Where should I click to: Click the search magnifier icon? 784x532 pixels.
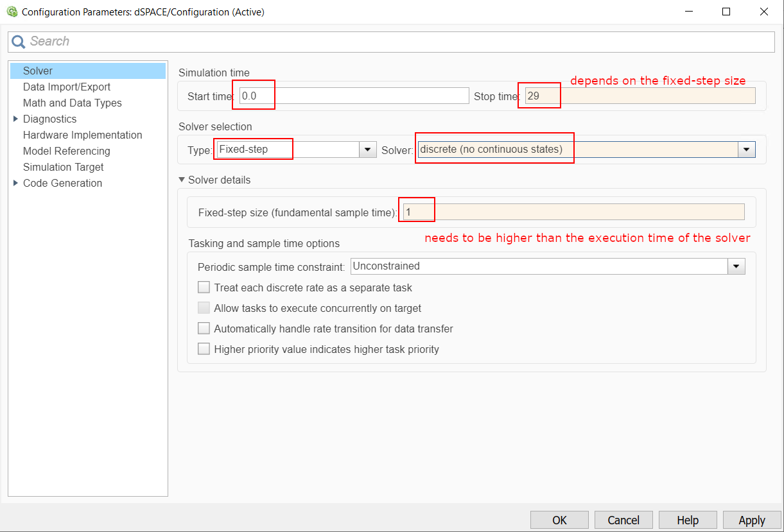(x=19, y=42)
